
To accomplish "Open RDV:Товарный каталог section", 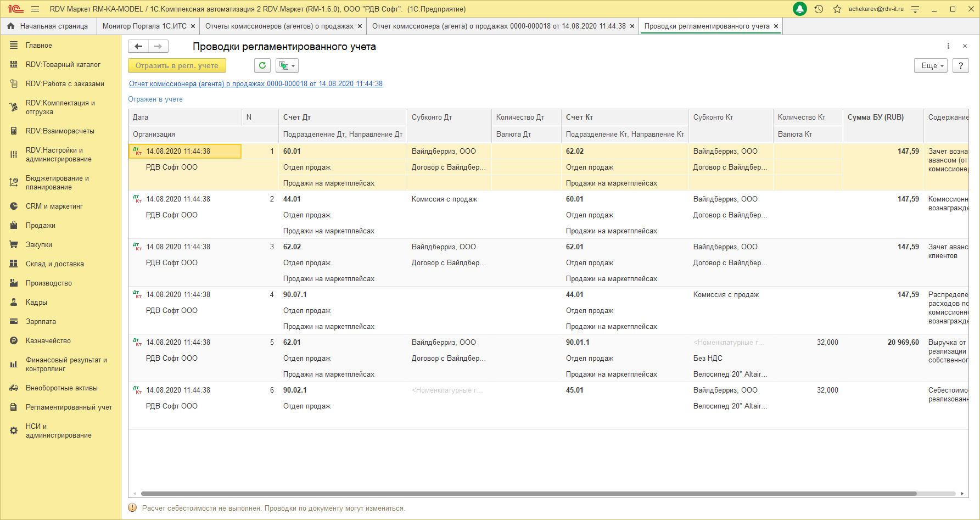I will (x=63, y=65).
